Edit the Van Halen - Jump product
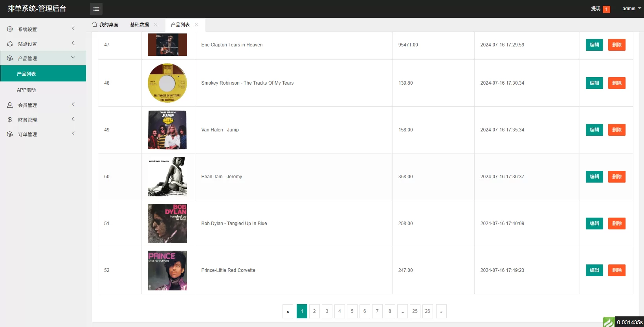The height and width of the screenshot is (327, 644). [594, 130]
